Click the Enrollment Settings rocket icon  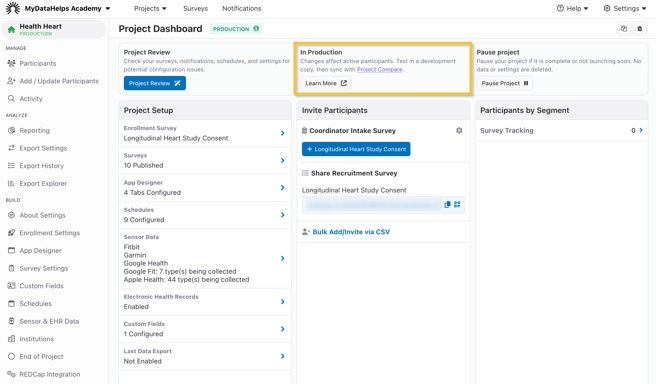point(11,232)
